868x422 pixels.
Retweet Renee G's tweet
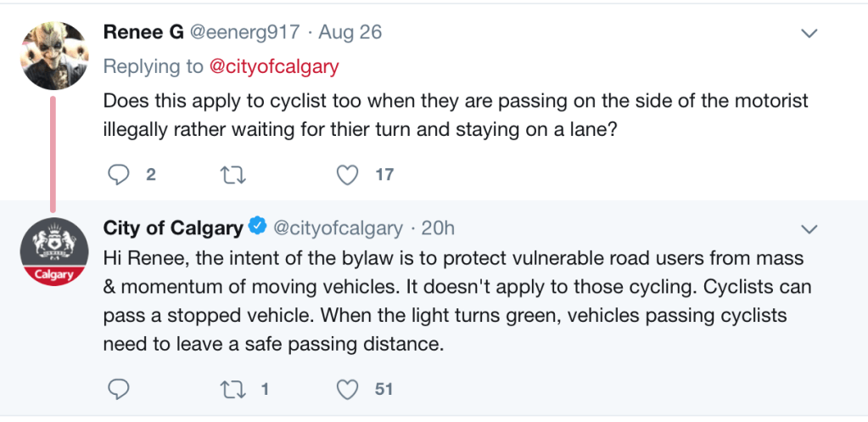tap(231, 175)
